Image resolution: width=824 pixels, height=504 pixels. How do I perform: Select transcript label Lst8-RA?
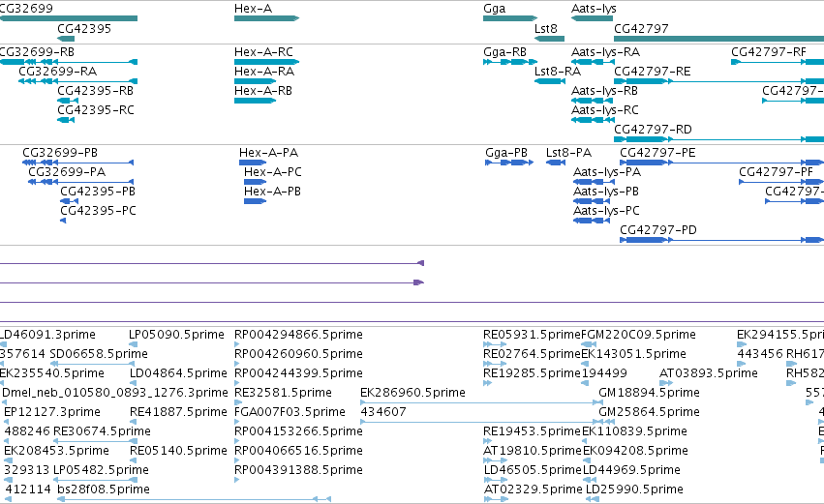pos(558,72)
